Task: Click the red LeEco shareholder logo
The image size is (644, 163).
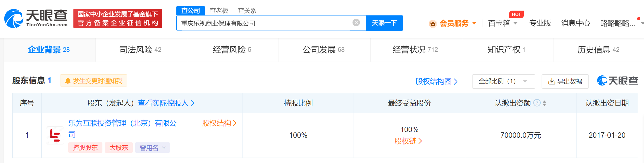Action: coord(55,135)
